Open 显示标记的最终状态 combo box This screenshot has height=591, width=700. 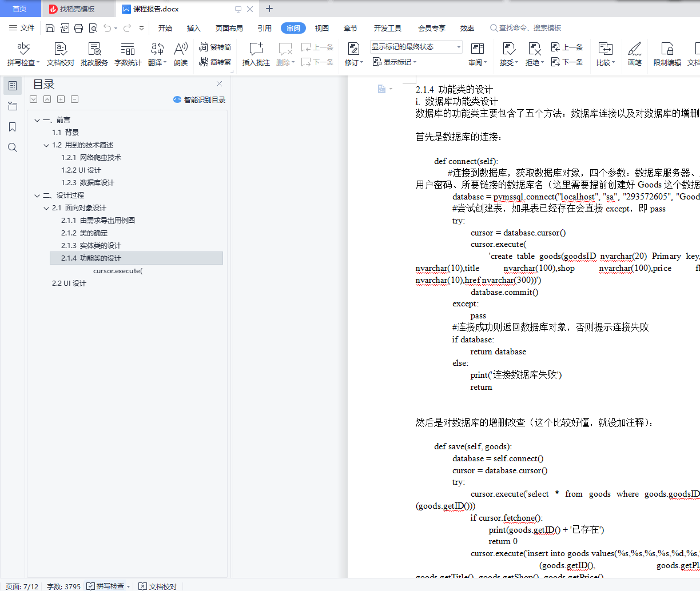pyautogui.click(x=416, y=47)
